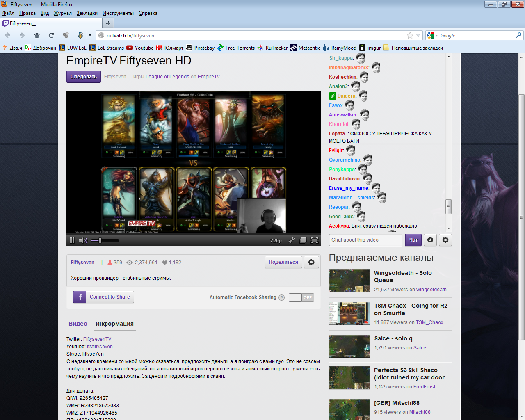The image size is (525, 420).
Task: Go back in browser history
Action: [x=8, y=35]
